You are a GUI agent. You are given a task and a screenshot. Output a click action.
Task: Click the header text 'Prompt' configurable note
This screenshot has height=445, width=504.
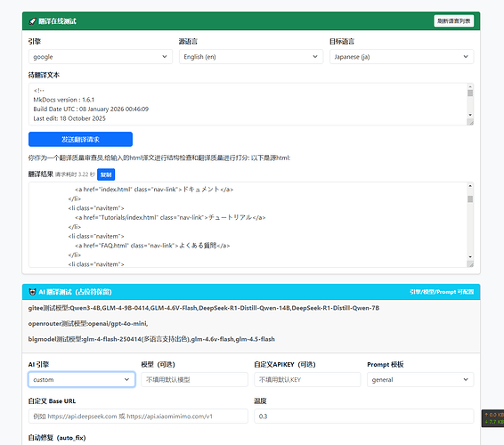(442, 292)
